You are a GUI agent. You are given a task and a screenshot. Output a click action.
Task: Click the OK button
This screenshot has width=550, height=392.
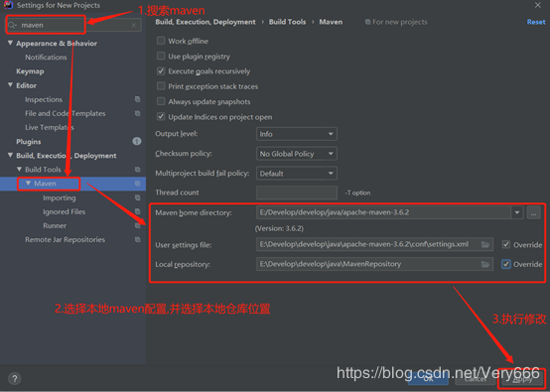point(428,379)
